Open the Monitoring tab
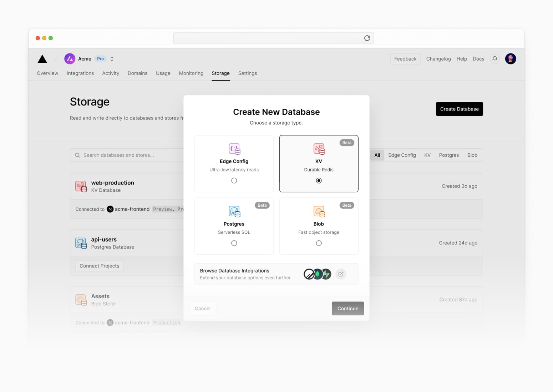 [191, 73]
